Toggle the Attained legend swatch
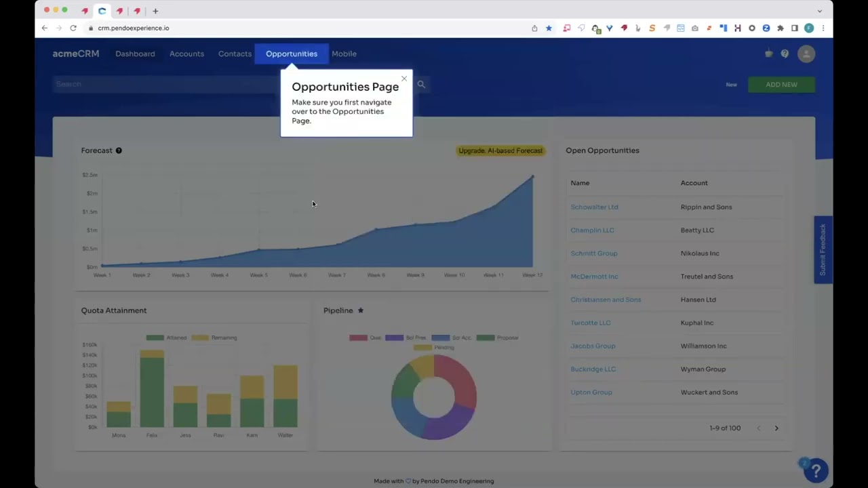The height and width of the screenshot is (488, 868). (x=155, y=338)
